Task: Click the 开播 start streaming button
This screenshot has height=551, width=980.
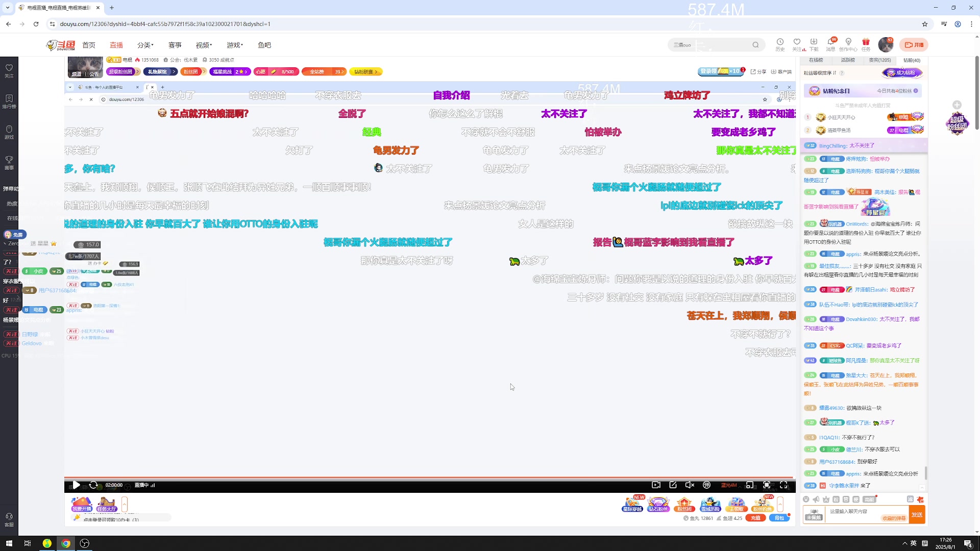Action: click(914, 45)
